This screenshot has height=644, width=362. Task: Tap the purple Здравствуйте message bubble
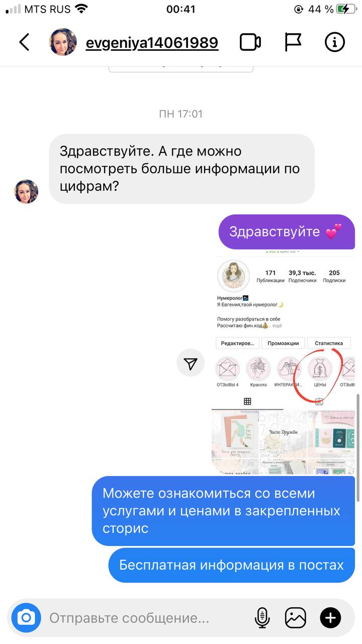(x=287, y=232)
